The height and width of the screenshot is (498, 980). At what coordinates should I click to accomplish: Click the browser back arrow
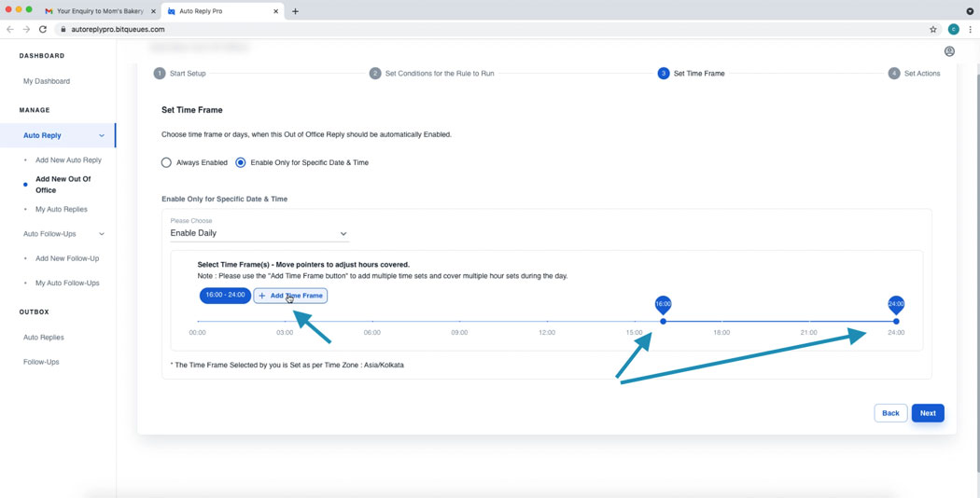[x=10, y=29]
